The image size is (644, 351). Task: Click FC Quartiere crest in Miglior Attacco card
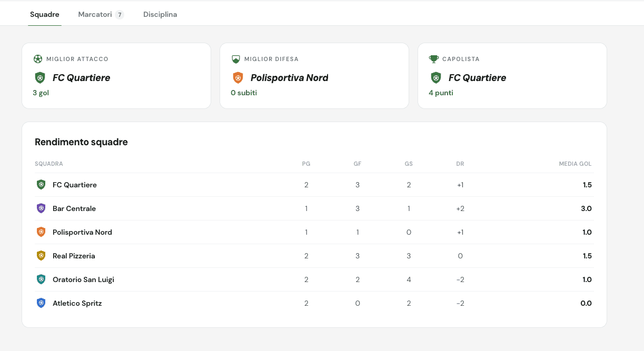[40, 78]
